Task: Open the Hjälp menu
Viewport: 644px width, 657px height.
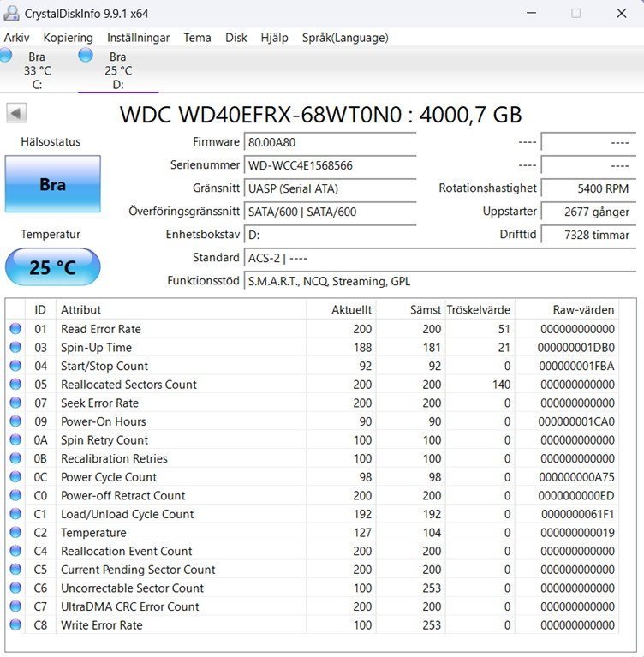Action: coord(274,38)
